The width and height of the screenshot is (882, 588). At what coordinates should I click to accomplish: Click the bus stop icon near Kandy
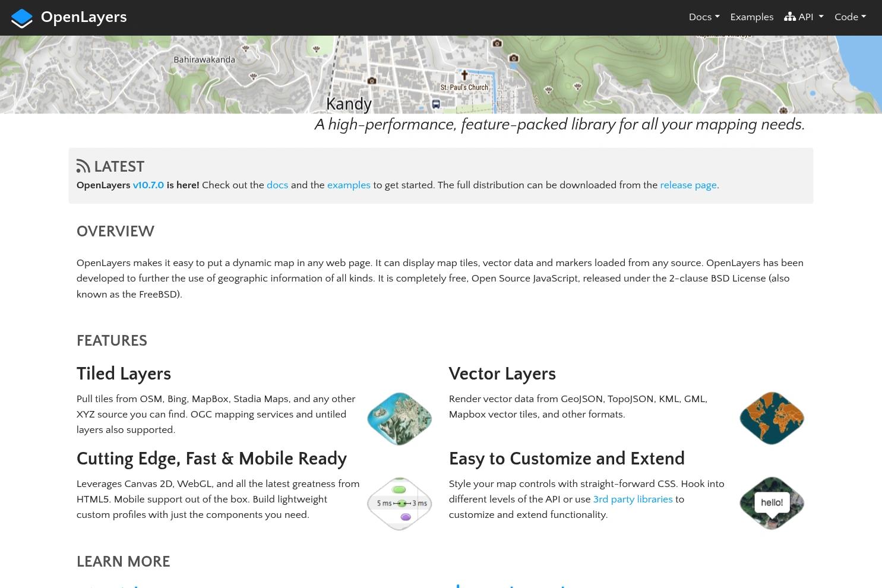(435, 104)
